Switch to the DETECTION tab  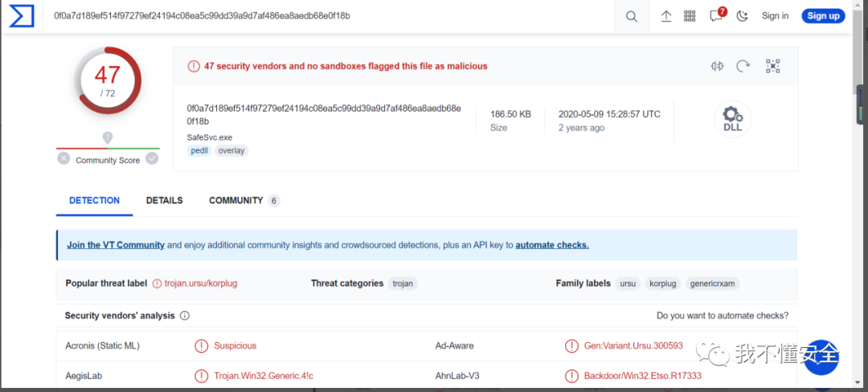(x=94, y=201)
